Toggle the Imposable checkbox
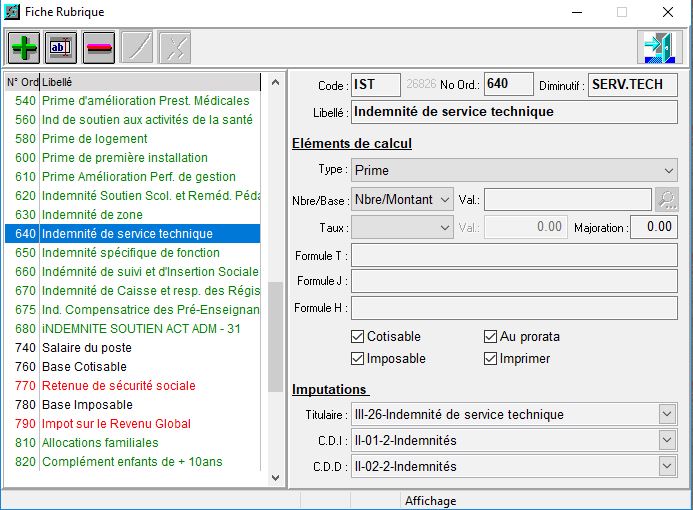 [x=357, y=358]
